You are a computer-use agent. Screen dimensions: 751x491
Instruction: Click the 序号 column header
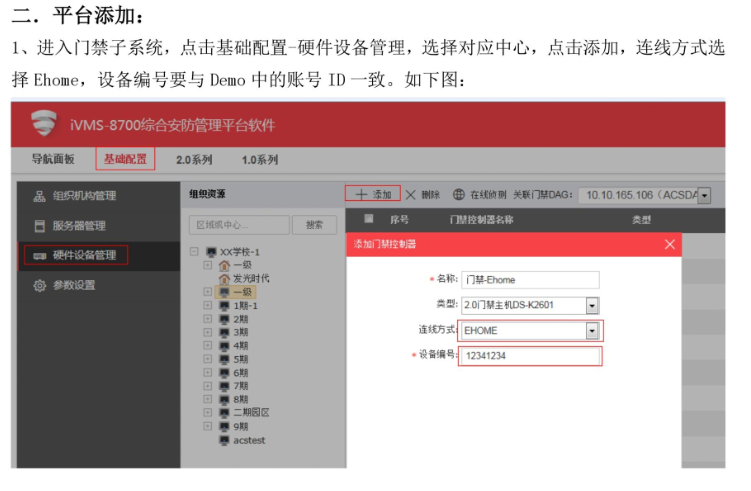point(399,220)
